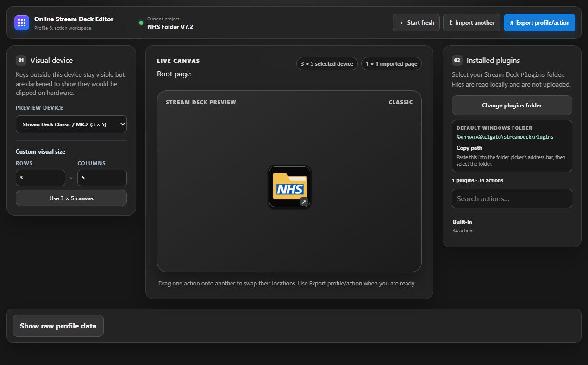Click Start fresh button
Image resolution: width=588 pixels, height=365 pixels.
click(x=416, y=23)
